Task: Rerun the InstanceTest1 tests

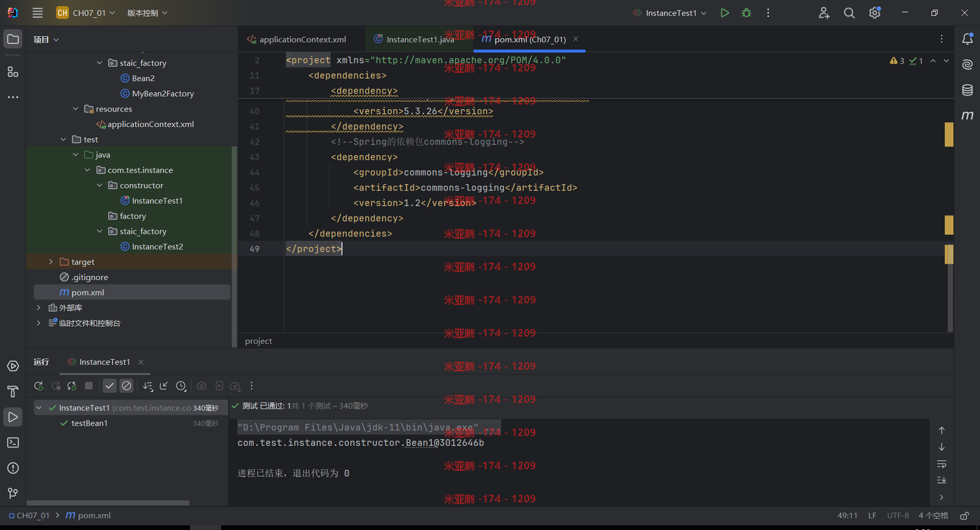Action: pyautogui.click(x=39, y=386)
